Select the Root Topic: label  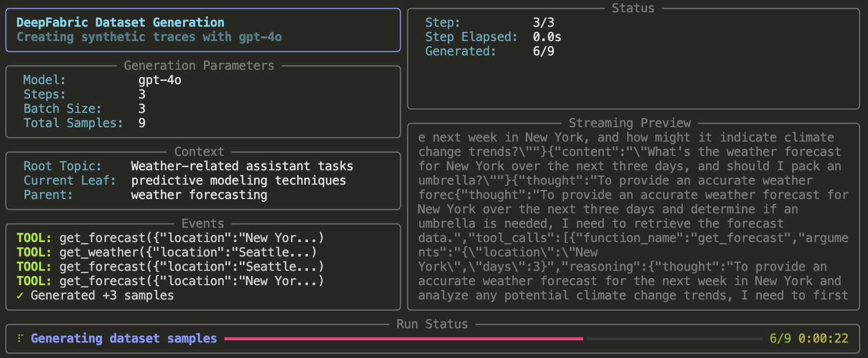(63, 166)
